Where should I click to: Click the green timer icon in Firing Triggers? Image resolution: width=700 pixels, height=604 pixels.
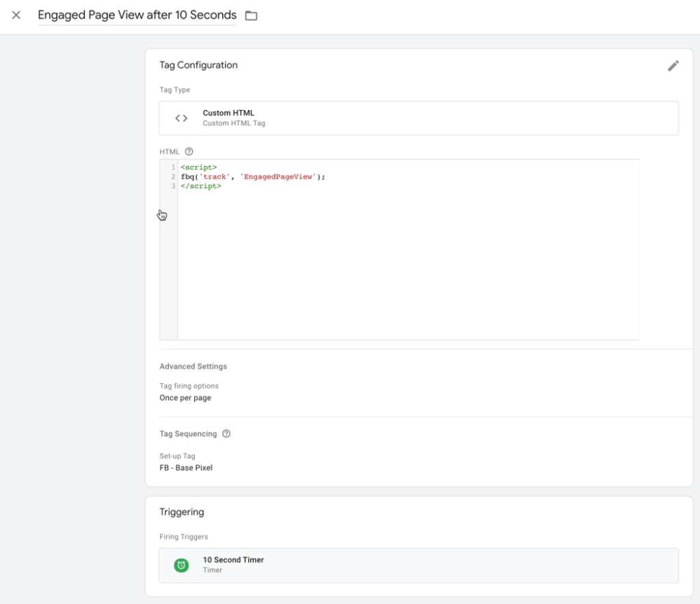181,565
